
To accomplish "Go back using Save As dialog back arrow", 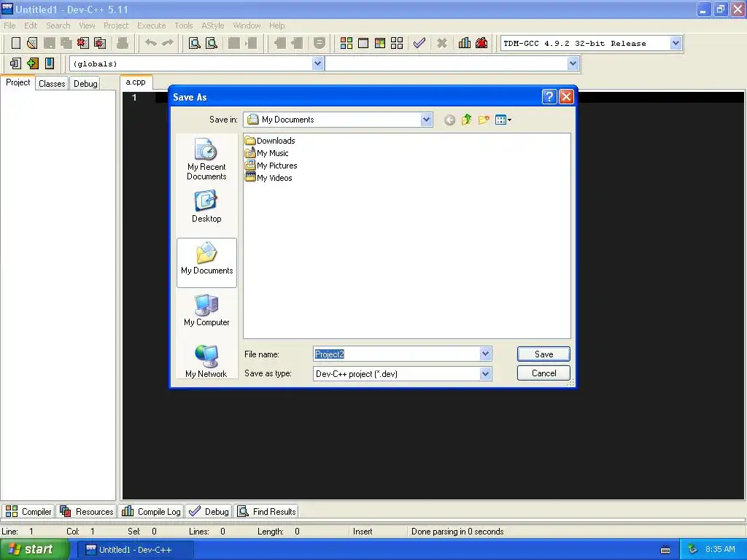I will (449, 120).
